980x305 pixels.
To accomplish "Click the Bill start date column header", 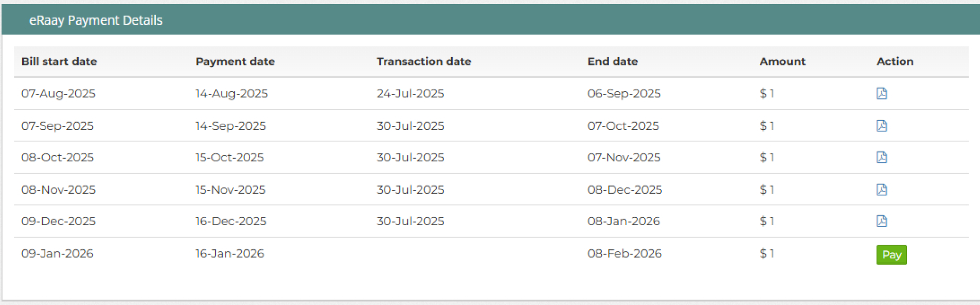I will (59, 61).
